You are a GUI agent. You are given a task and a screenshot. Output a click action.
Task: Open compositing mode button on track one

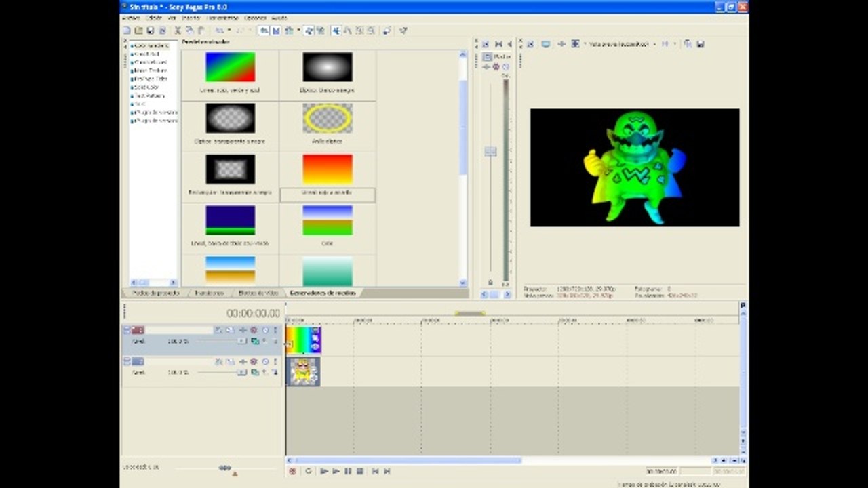point(254,341)
